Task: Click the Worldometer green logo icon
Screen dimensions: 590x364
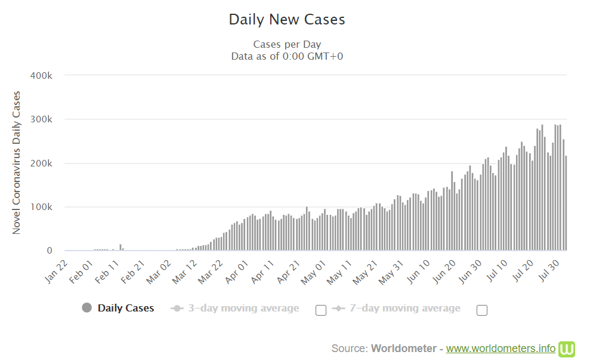Action: point(566,348)
